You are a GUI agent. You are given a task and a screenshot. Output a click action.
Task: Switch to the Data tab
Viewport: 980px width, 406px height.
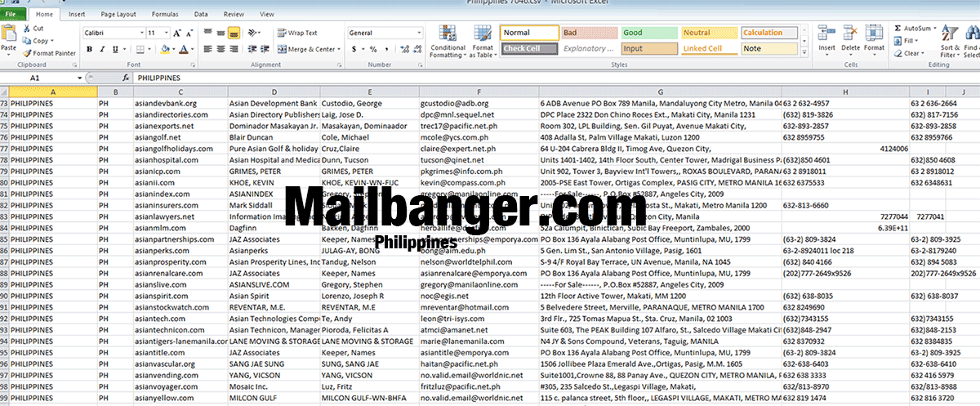point(201,14)
